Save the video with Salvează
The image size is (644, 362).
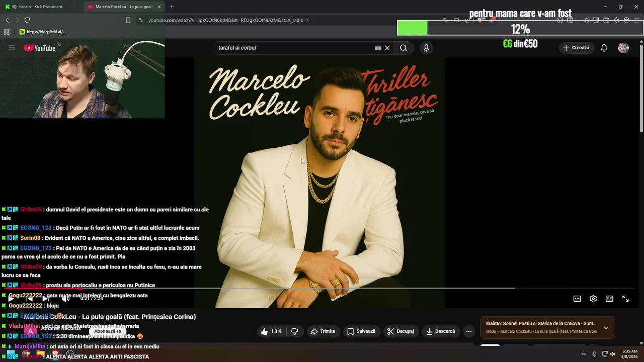pos(361,331)
